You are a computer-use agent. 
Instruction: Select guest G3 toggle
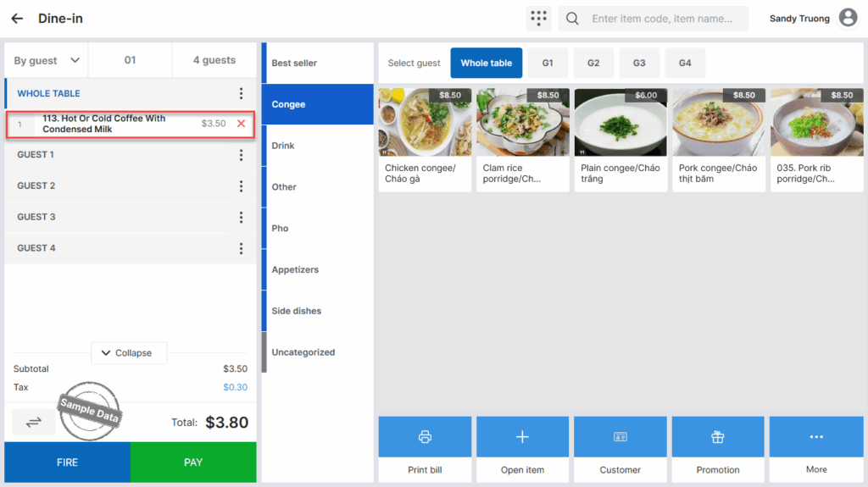tap(639, 63)
